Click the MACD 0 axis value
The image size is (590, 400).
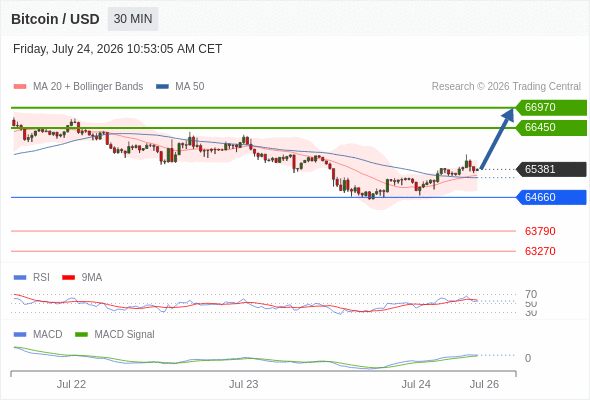(x=528, y=358)
